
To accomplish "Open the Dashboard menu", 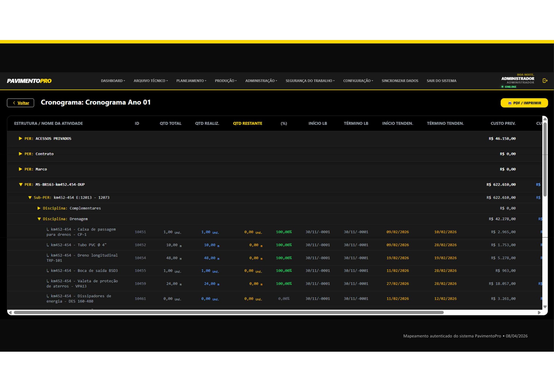I will click(113, 81).
